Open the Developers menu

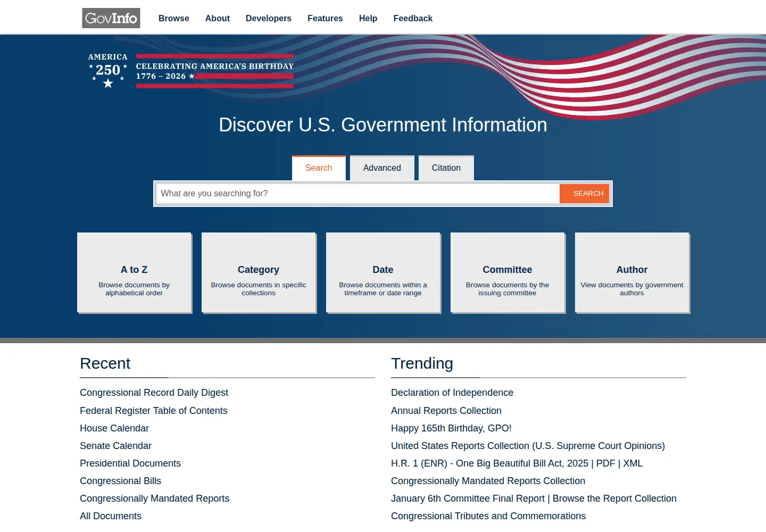269,18
